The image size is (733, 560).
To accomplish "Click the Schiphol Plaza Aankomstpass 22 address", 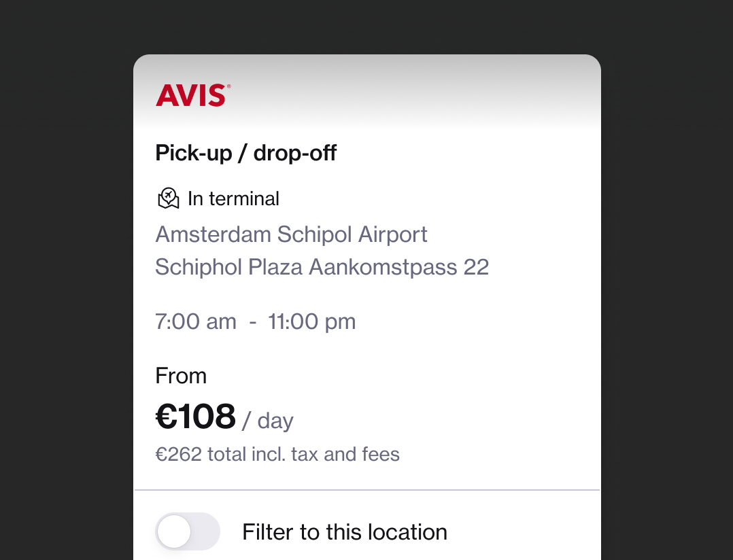I will coord(322,267).
